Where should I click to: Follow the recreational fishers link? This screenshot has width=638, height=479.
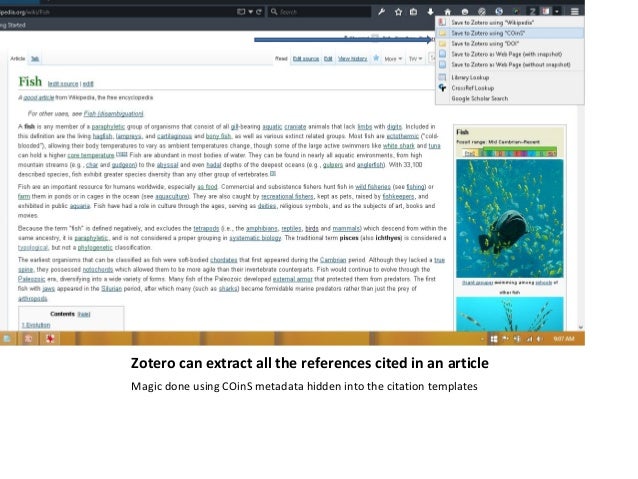pyautogui.click(x=287, y=197)
